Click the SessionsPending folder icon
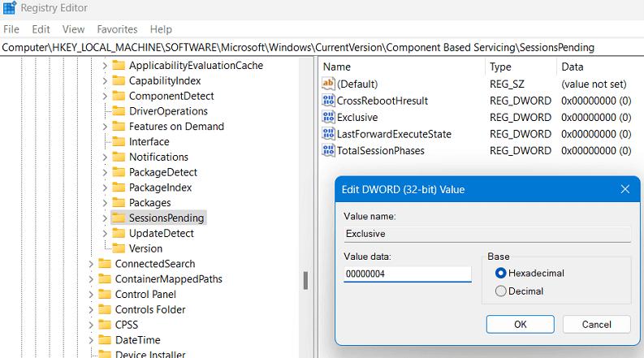The image size is (644, 358). pyautogui.click(x=119, y=218)
